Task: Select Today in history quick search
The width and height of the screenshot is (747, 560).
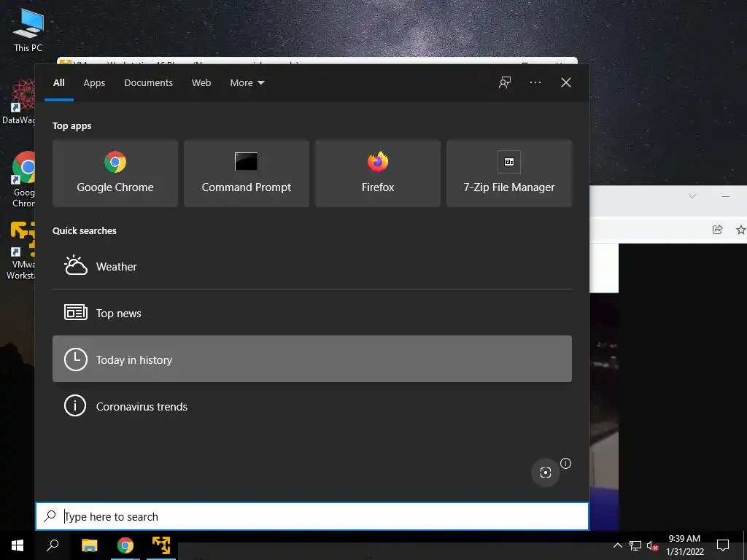Action: [312, 359]
